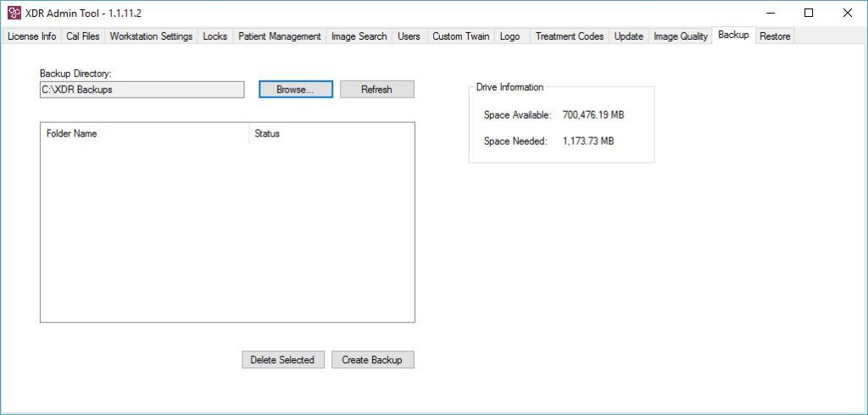The height and width of the screenshot is (415, 868).
Task: Open the License Info tab
Action: click(32, 36)
